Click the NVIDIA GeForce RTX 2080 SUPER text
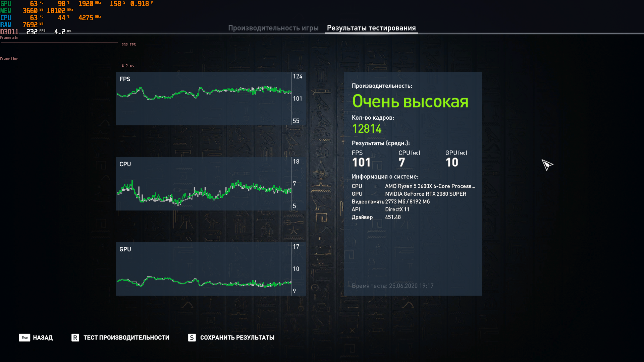The image size is (644, 362). click(425, 194)
